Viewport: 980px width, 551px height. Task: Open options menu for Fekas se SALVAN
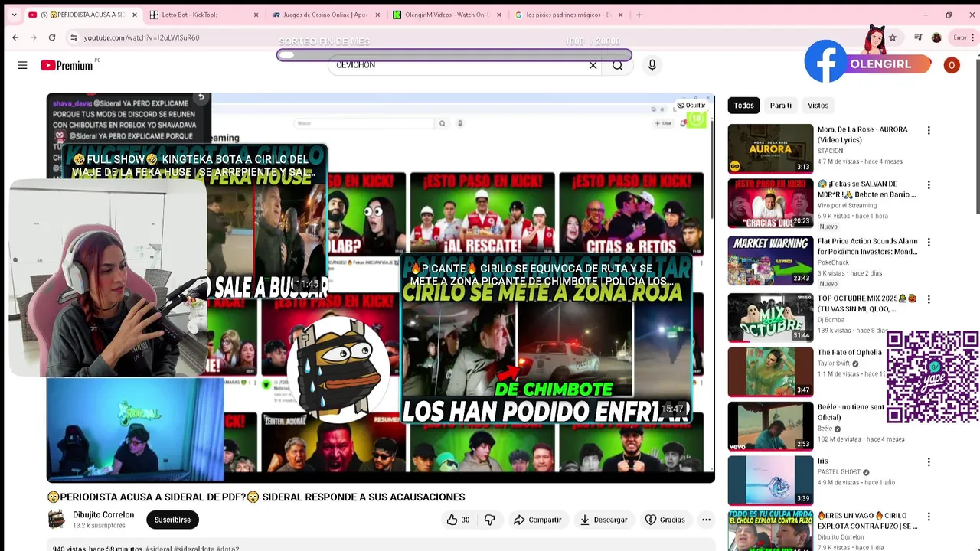(929, 185)
